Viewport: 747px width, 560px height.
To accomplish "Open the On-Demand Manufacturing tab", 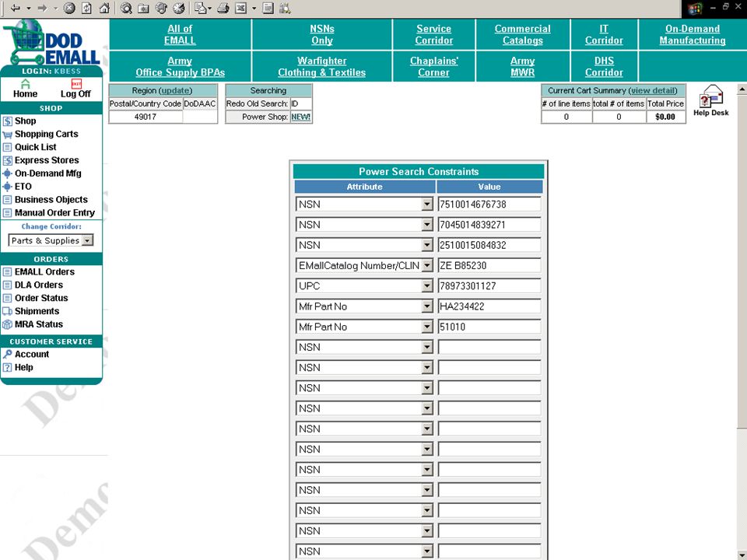I will pos(693,34).
